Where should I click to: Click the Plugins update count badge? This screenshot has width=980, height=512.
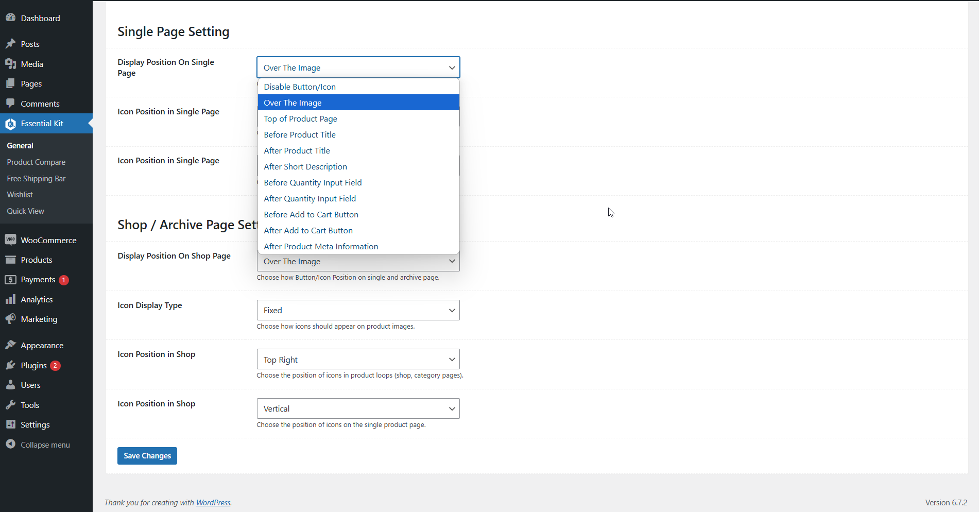(x=55, y=366)
